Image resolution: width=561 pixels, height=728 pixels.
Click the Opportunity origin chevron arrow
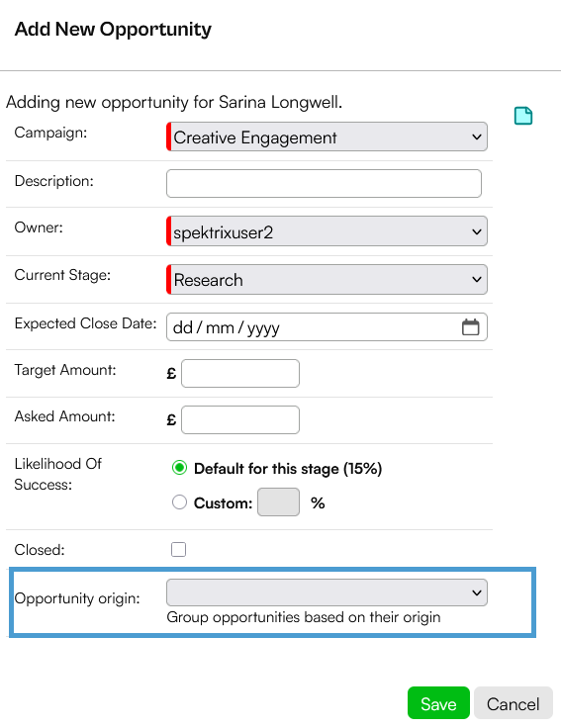[x=477, y=592]
